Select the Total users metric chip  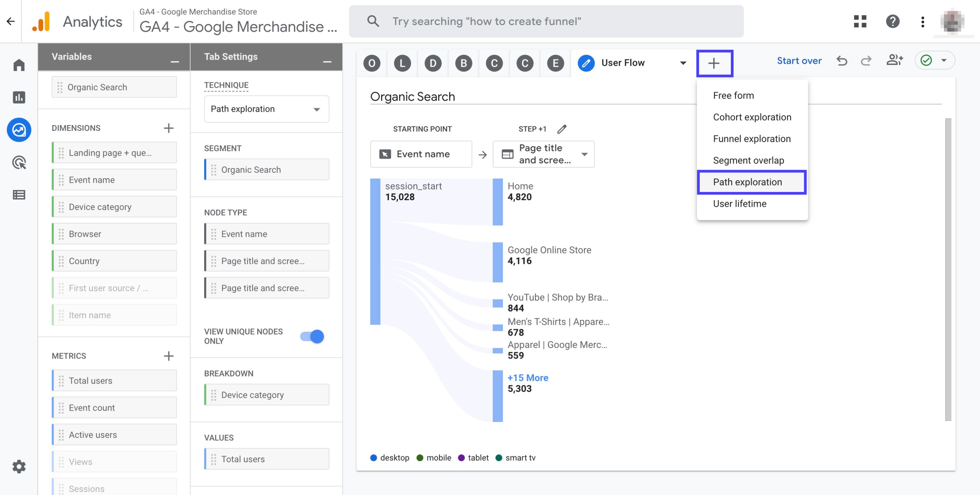pos(114,381)
